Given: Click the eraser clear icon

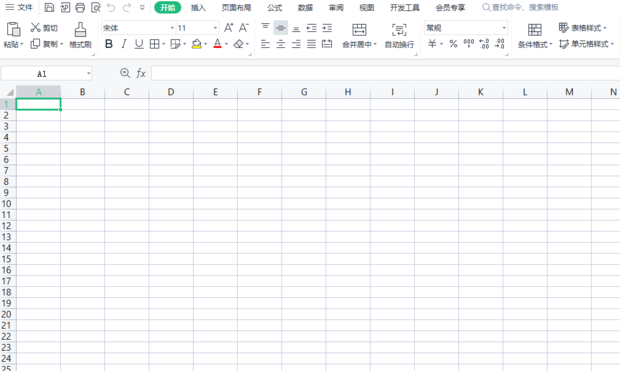Looking at the screenshot, I should coord(238,44).
